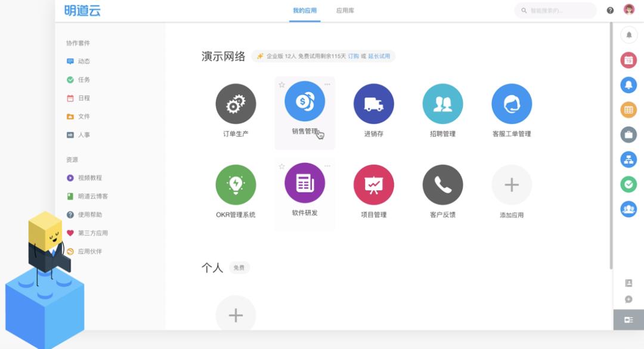Open the 订单生产 gear app icon

tap(236, 104)
